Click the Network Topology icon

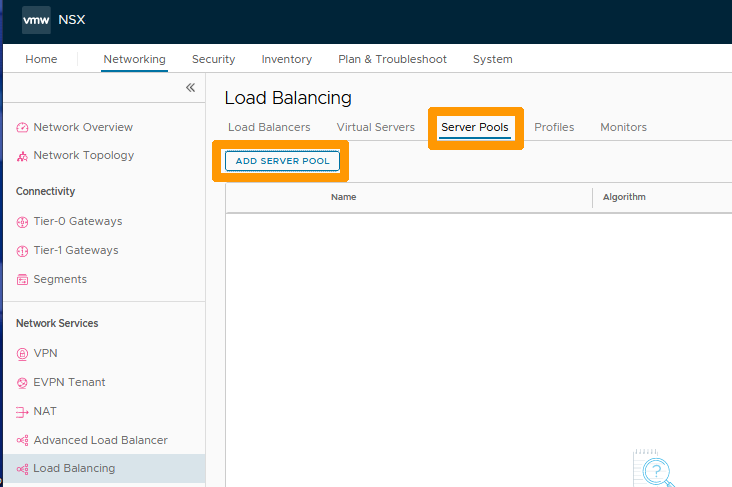(22, 156)
